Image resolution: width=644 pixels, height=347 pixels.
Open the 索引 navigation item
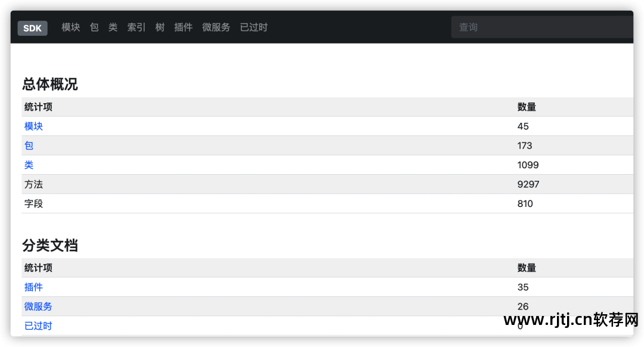click(x=136, y=27)
